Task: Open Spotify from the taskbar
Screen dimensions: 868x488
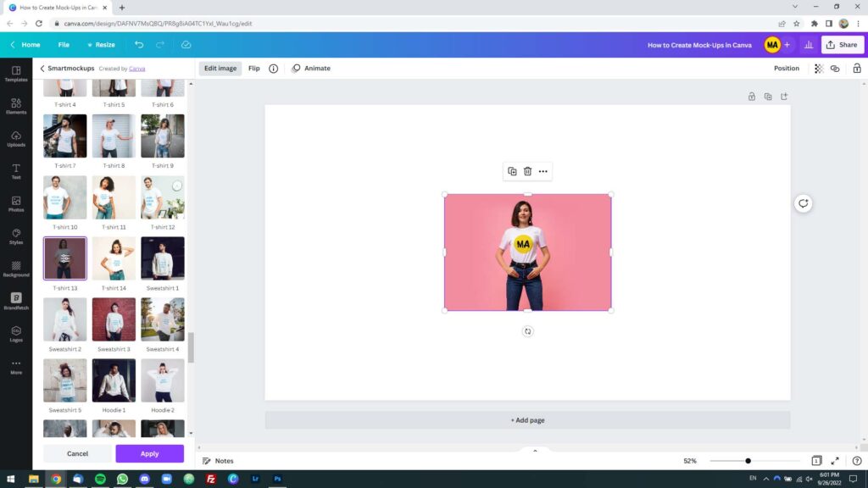Action: click(100, 480)
